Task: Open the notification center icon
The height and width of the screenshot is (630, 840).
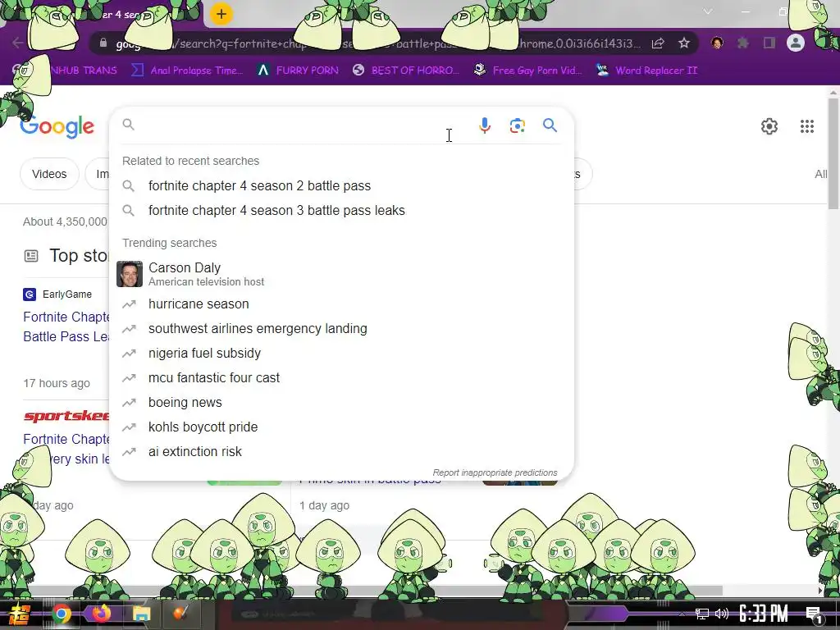Action: point(815,615)
